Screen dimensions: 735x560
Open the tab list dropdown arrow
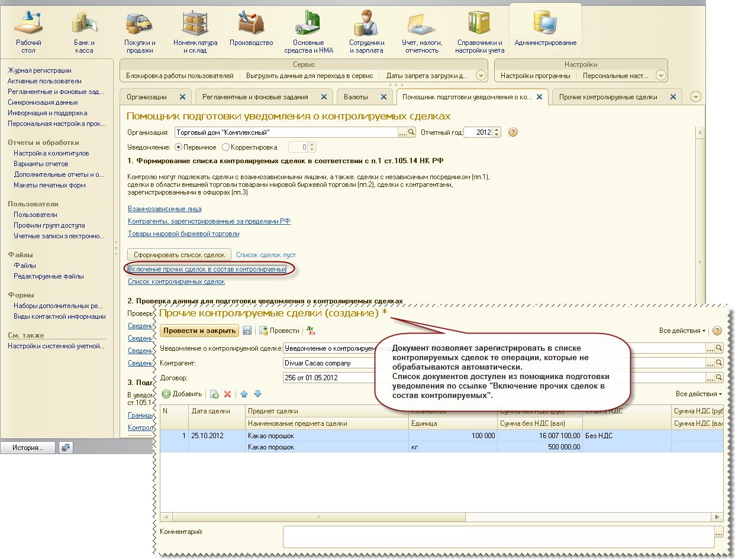695,97
